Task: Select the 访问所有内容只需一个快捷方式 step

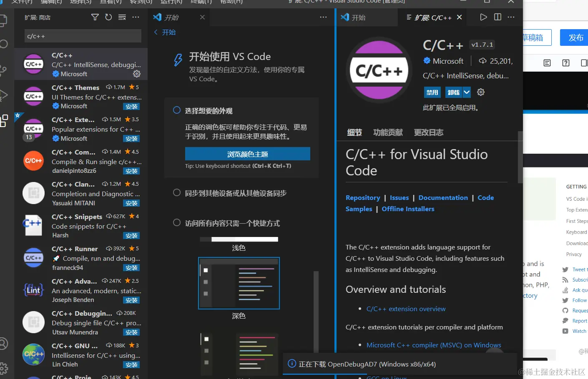Action: [232, 223]
